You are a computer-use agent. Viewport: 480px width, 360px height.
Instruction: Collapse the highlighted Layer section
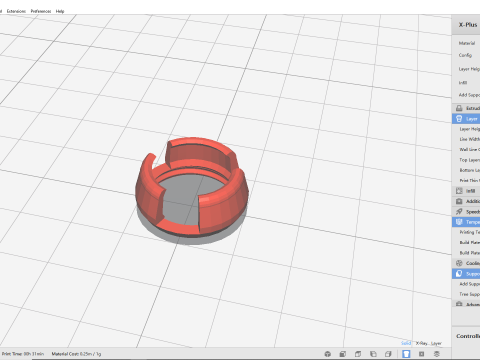click(x=466, y=119)
